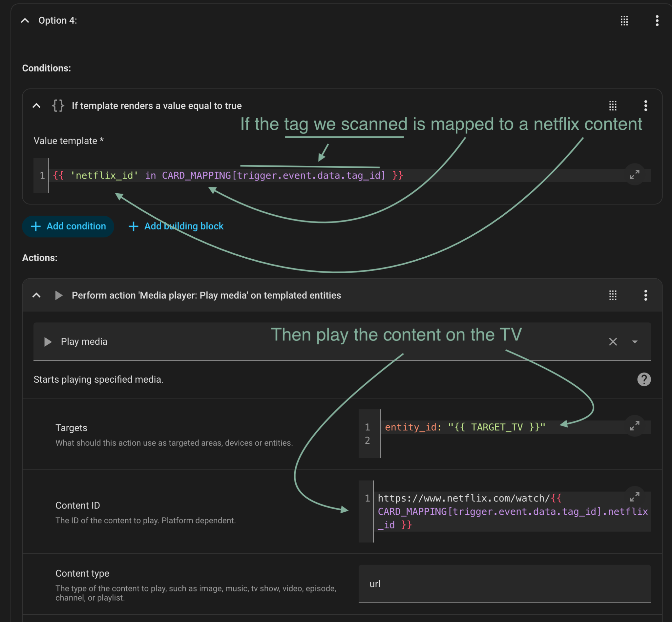Image resolution: width=672 pixels, height=622 pixels.
Task: Expand the Targets entity_id editor fullscreen
Action: pos(634,426)
